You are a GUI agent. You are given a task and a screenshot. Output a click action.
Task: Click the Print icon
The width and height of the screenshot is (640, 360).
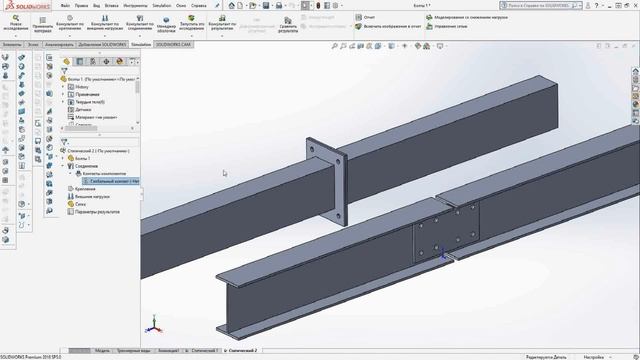pyautogui.click(x=279, y=6)
